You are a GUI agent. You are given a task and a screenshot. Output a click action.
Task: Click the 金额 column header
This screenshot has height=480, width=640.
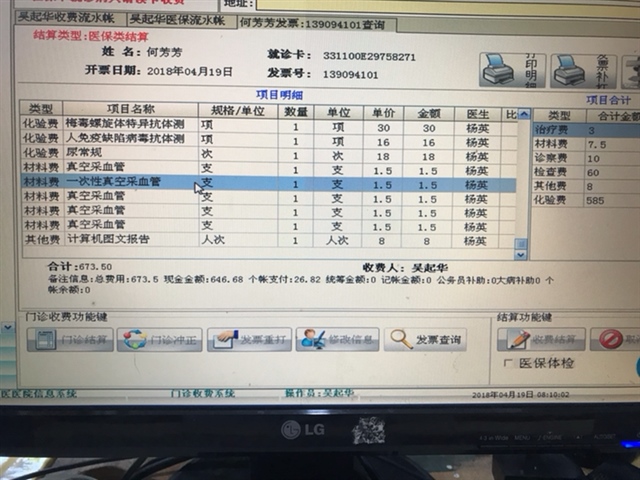(x=428, y=111)
